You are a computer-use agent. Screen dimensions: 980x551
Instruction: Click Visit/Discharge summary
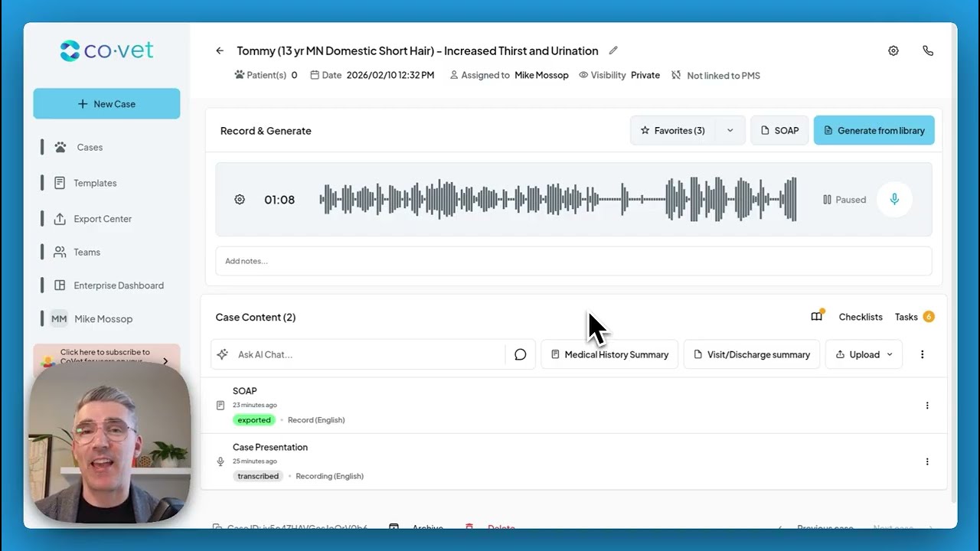point(751,354)
